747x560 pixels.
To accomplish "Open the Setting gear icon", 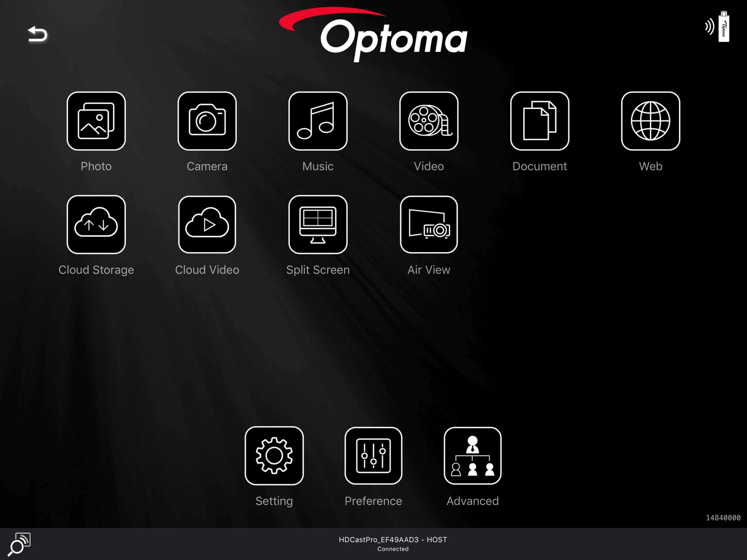I will coord(274,456).
